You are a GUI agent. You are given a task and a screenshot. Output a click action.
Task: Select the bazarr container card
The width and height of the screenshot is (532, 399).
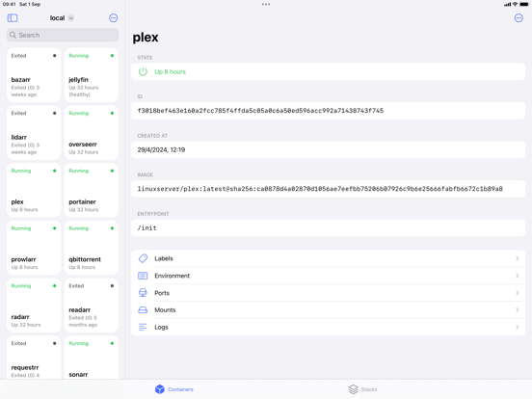click(34, 75)
